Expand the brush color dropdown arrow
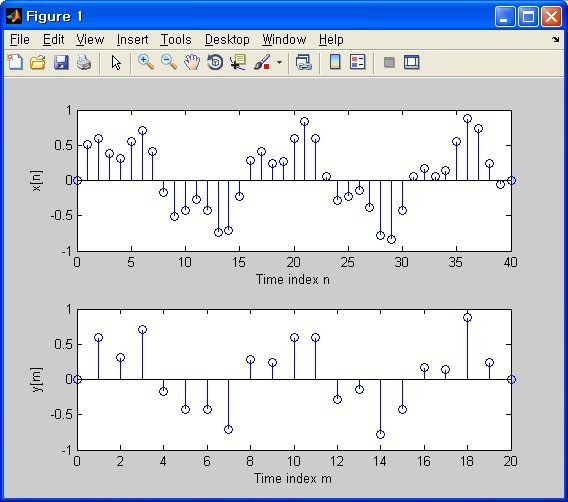This screenshot has width=568, height=502. (x=279, y=62)
